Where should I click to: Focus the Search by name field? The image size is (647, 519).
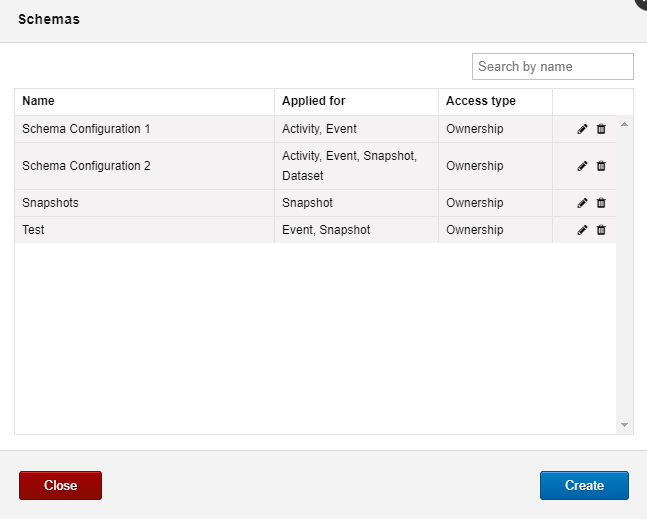tap(553, 66)
